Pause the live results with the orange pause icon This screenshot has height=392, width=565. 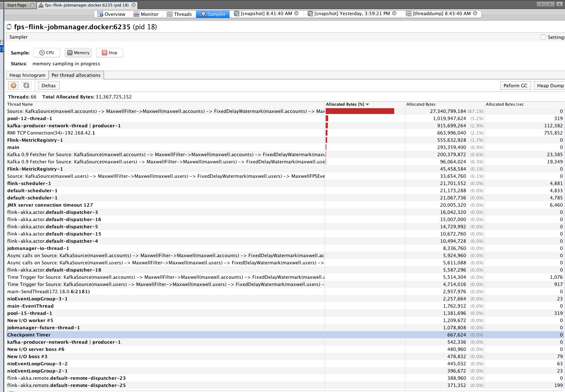[x=13, y=85]
